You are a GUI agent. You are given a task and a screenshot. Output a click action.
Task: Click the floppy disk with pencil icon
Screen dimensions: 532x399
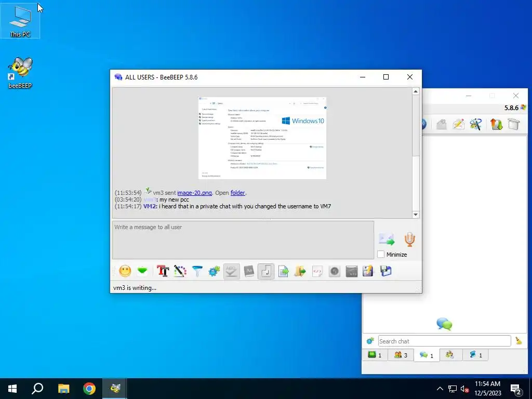pyautogui.click(x=368, y=271)
